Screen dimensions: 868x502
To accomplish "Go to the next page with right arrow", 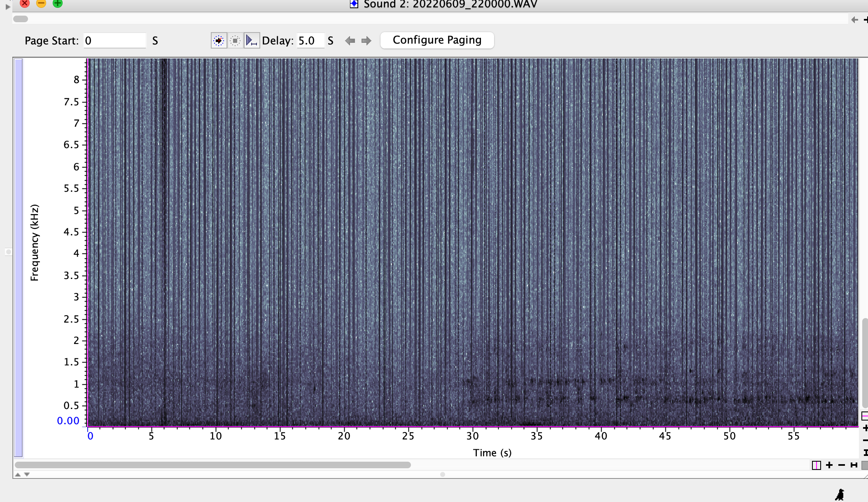I will click(x=366, y=41).
